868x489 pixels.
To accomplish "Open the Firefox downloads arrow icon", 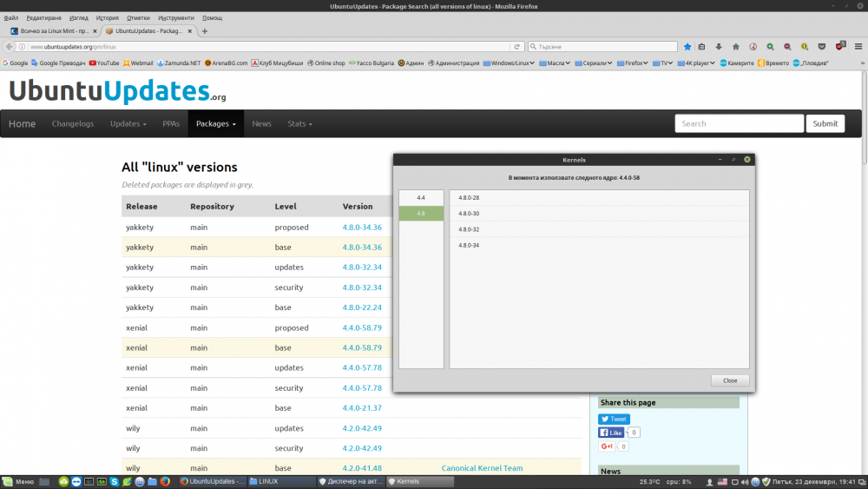I will click(719, 47).
